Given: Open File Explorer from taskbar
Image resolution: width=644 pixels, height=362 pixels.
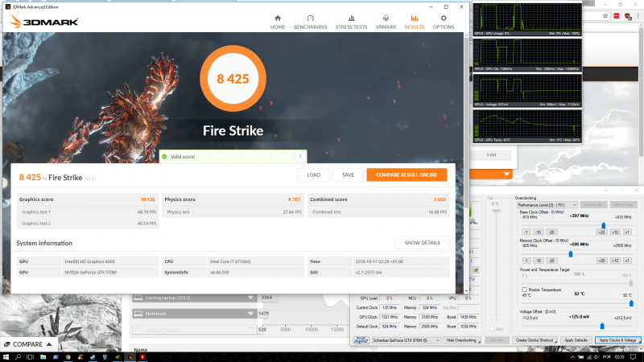Looking at the screenshot, I should pyautogui.click(x=43, y=357).
